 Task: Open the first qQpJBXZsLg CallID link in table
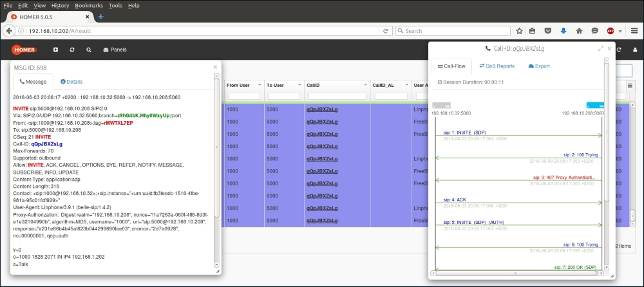coord(322,109)
